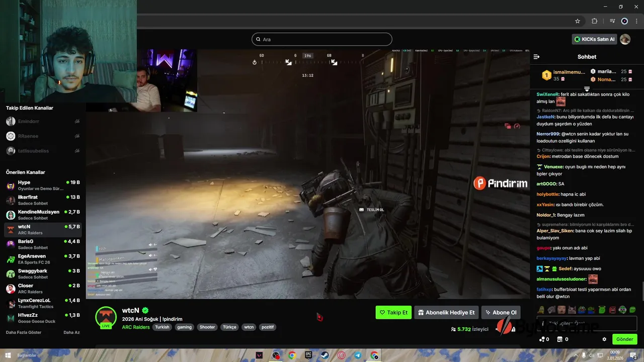Open chat settings gear icon
The image size is (644, 362).
[604, 339]
